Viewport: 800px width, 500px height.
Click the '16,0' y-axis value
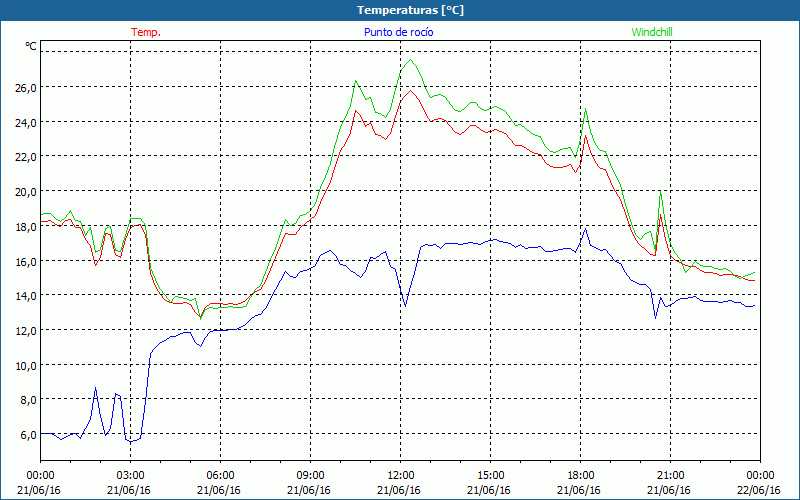[x=26, y=261]
